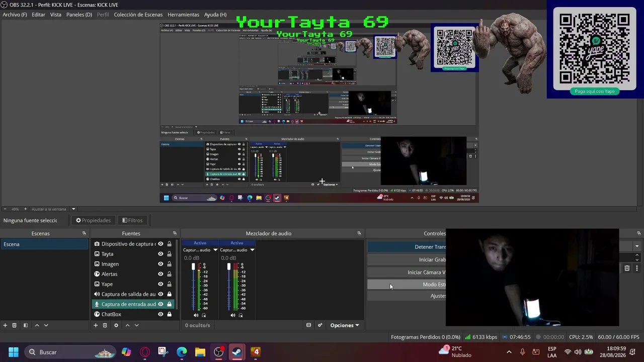Image resolution: width=644 pixels, height=362 pixels.
Task: Undock the Mezclador de audio panel
Action: 359,233
